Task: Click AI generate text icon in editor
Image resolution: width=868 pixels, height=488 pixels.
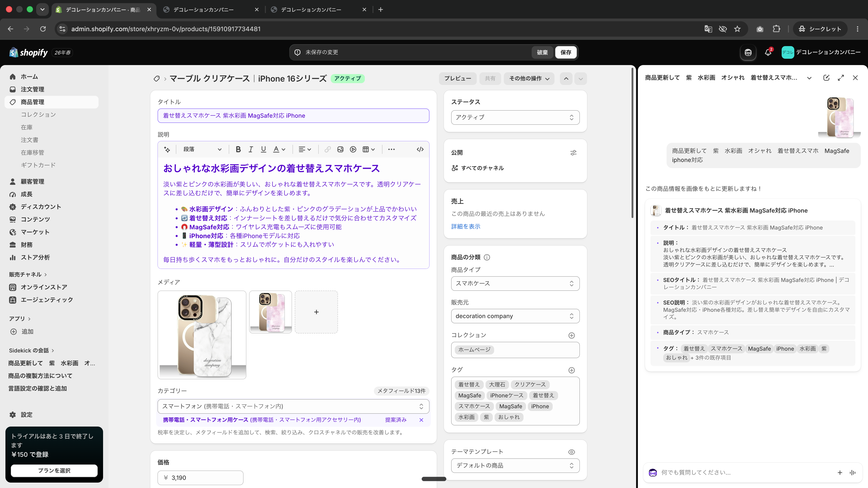Action: click(167, 149)
